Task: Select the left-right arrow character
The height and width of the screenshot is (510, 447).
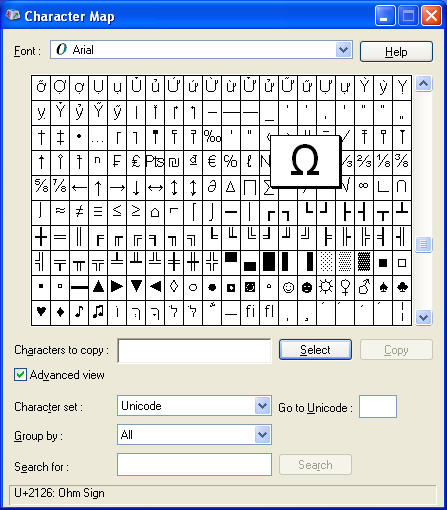Action: (155, 188)
